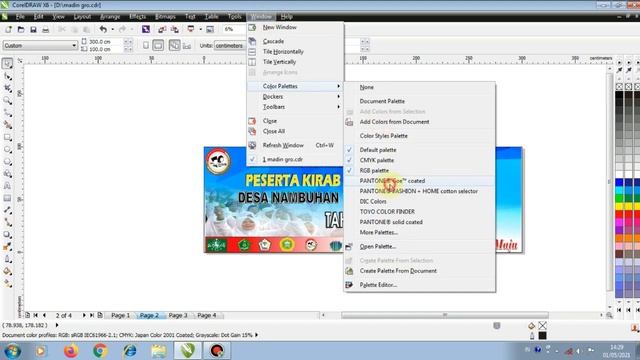
Task: Click the Import icon in toolbar
Action: coord(162,29)
